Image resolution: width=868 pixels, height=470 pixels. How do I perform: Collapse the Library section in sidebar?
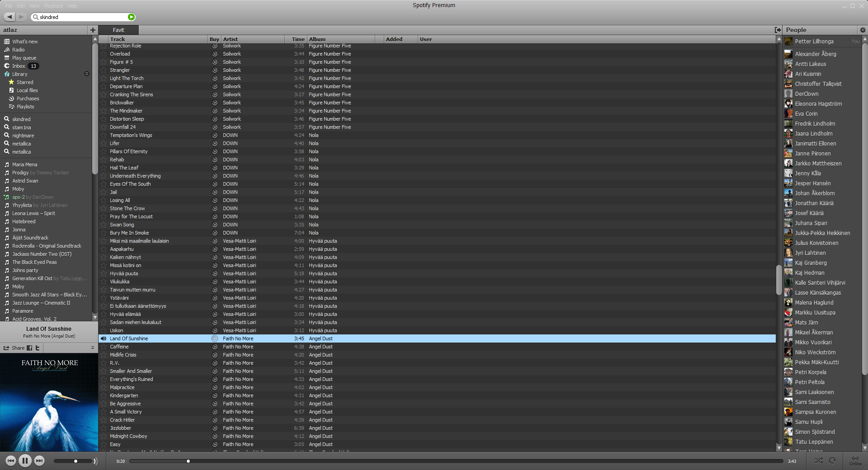pos(87,74)
